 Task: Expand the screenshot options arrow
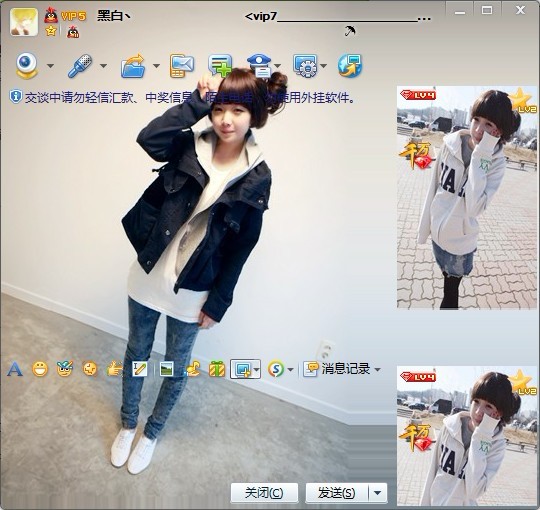[x=256, y=369]
